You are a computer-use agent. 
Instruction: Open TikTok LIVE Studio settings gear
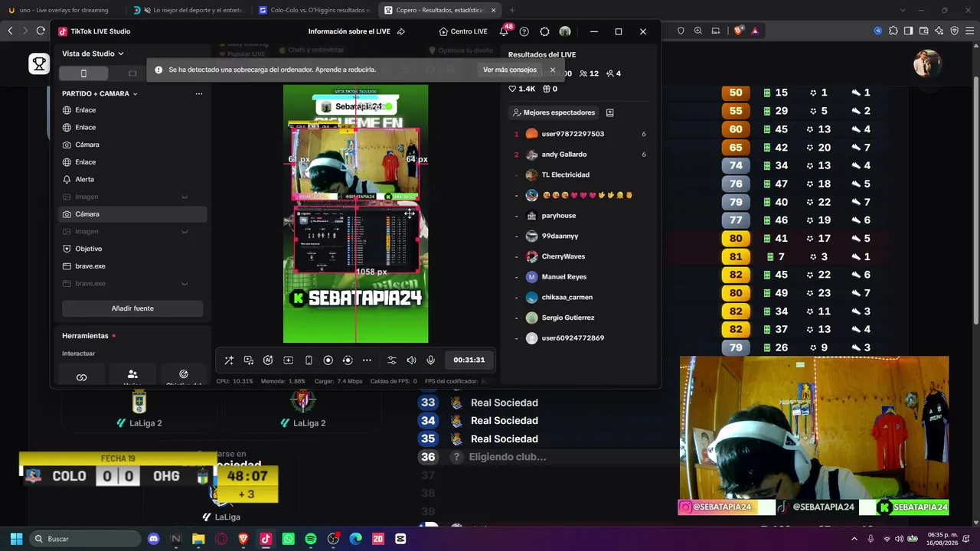pos(544,31)
